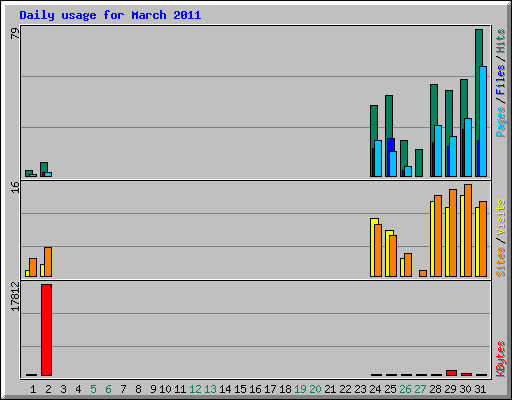Image resolution: width=512 pixels, height=400 pixels.
Task: Click green weekend day label '6'
Action: coord(108,389)
